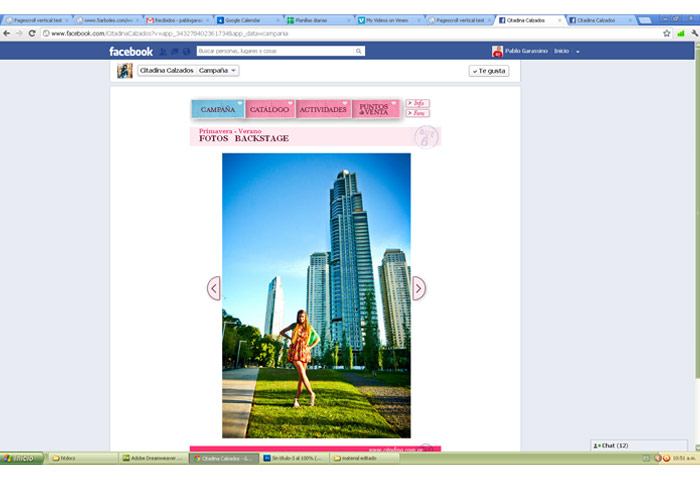Click Pablo Garassino profile picture
The image size is (700, 500).
coord(497,51)
